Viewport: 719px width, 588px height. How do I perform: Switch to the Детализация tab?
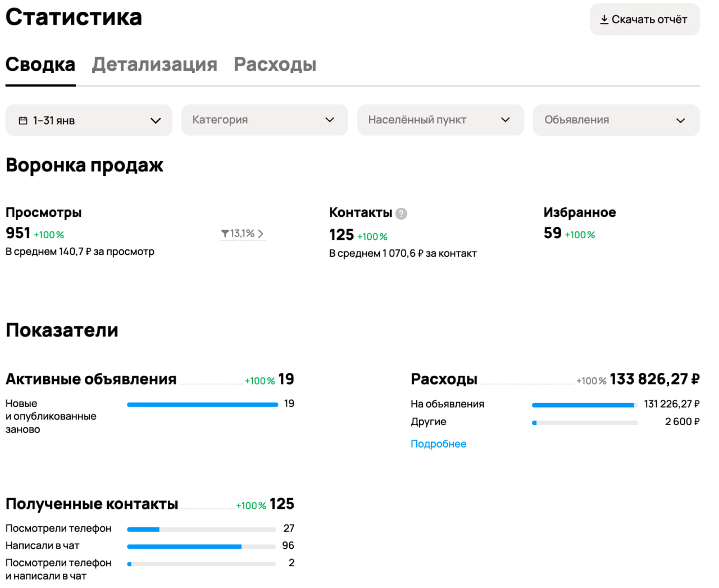154,65
